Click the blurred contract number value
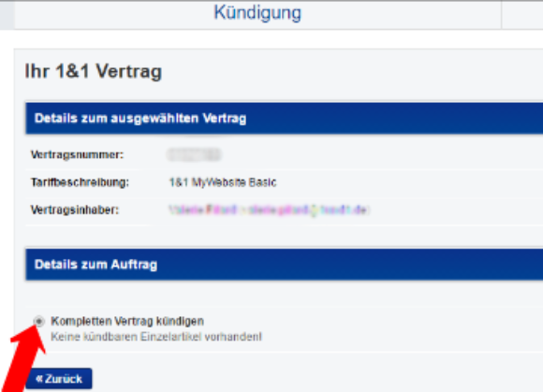This screenshot has width=543, height=392. tap(195, 154)
